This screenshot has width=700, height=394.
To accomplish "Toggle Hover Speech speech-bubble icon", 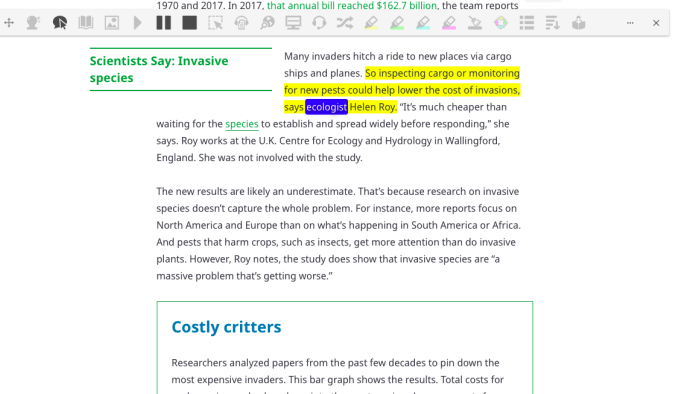I will click(60, 23).
